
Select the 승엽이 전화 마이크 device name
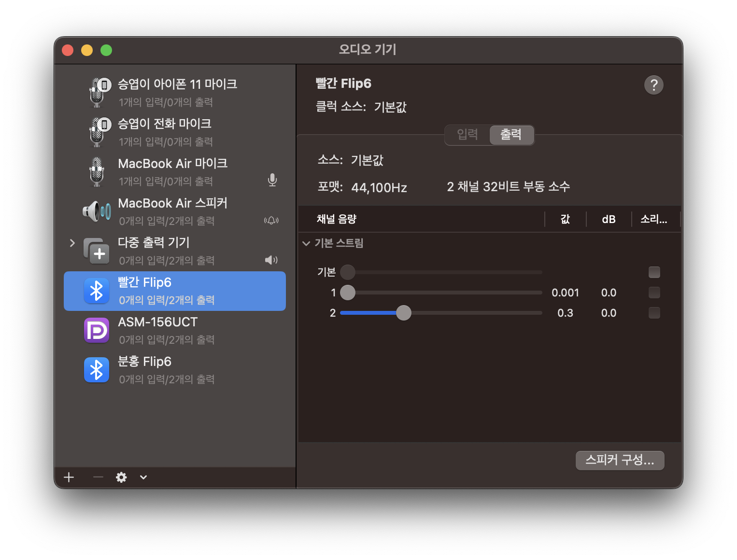[x=165, y=124]
